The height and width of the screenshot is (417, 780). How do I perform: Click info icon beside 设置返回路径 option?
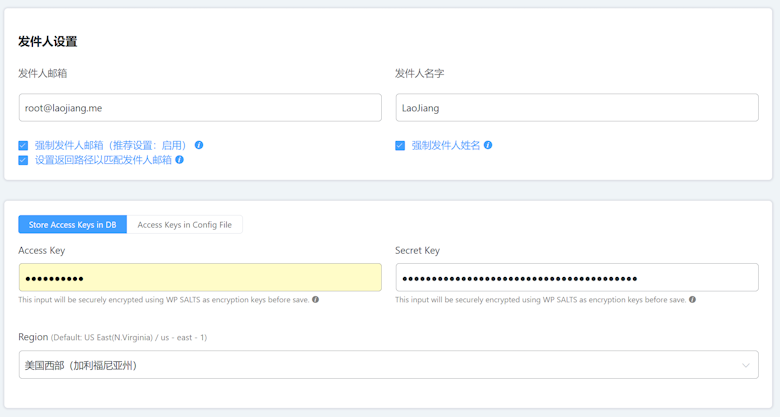pyautogui.click(x=180, y=160)
